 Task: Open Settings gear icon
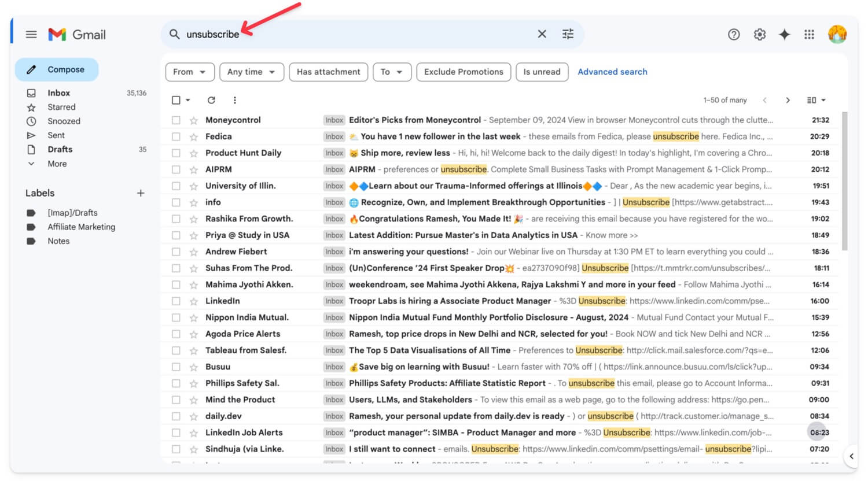coord(759,35)
